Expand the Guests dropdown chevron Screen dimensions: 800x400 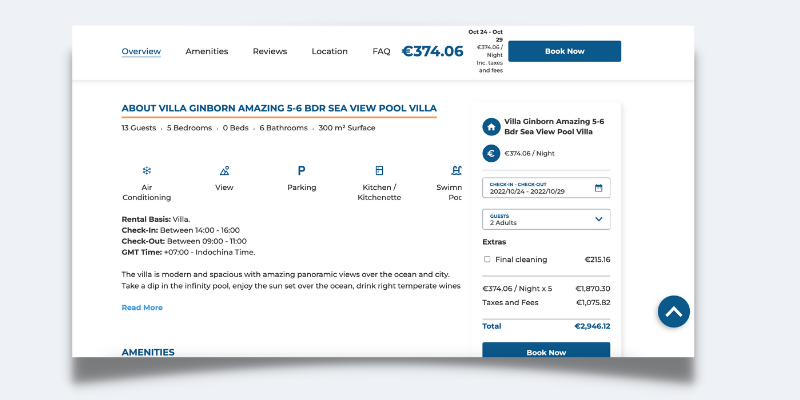[598, 219]
